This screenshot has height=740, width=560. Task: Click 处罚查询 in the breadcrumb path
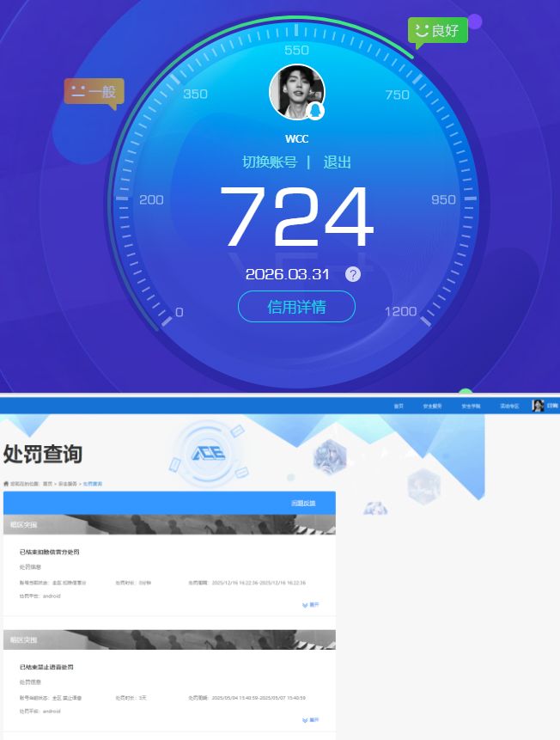(x=93, y=484)
